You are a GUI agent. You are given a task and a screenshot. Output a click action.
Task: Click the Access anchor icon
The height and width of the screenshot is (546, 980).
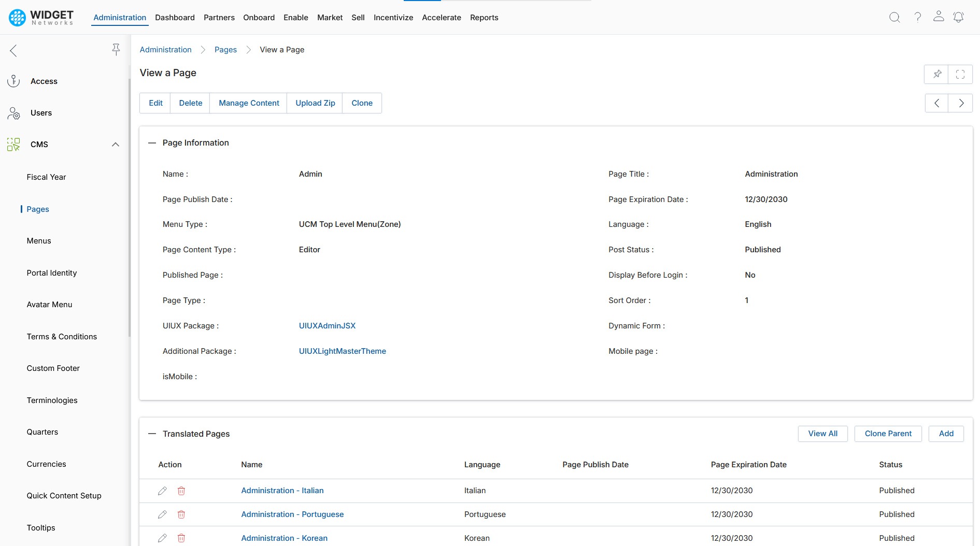pyautogui.click(x=13, y=81)
